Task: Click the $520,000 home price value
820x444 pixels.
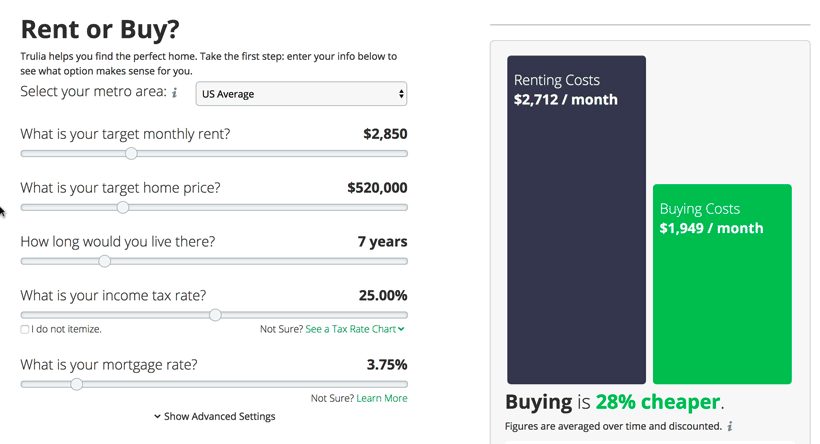Action: click(x=377, y=188)
